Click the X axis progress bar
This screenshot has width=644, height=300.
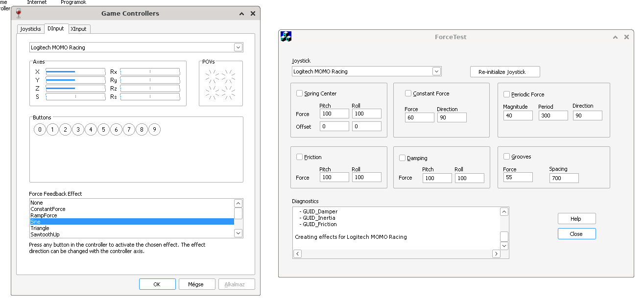point(75,71)
